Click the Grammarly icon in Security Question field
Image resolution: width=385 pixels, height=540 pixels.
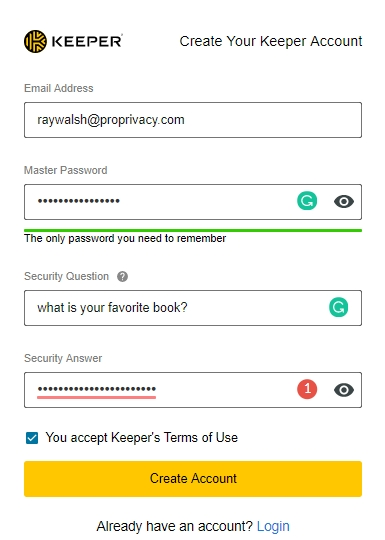tap(339, 307)
